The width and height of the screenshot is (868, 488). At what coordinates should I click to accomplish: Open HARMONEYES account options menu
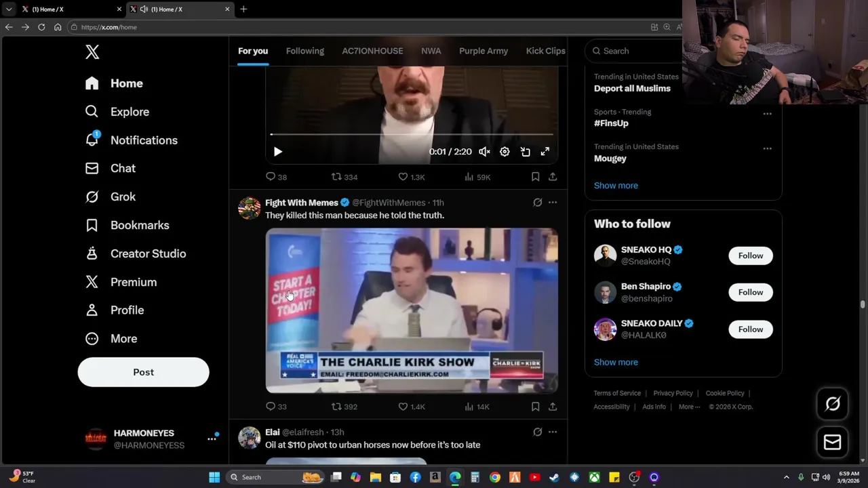pyautogui.click(x=212, y=439)
